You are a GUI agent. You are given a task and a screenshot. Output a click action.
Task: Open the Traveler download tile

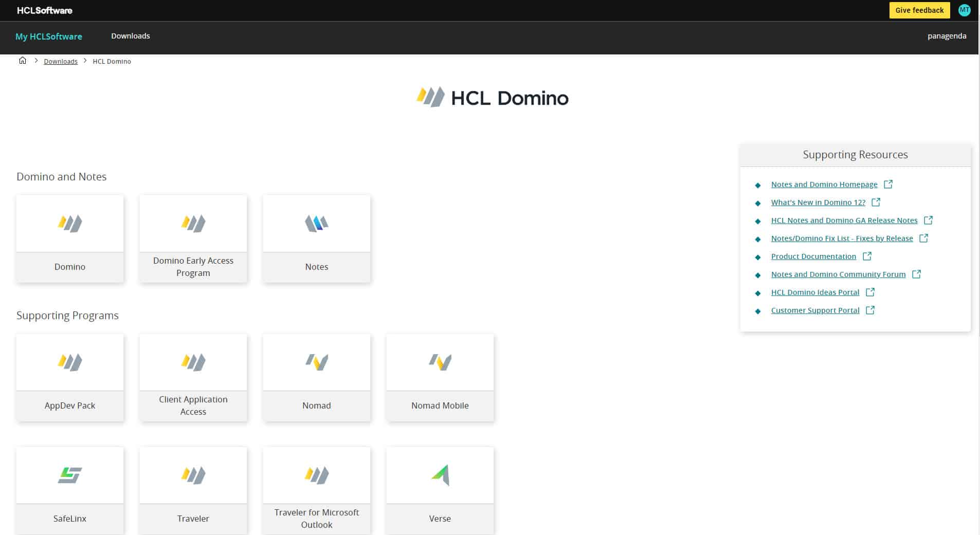tap(193, 490)
